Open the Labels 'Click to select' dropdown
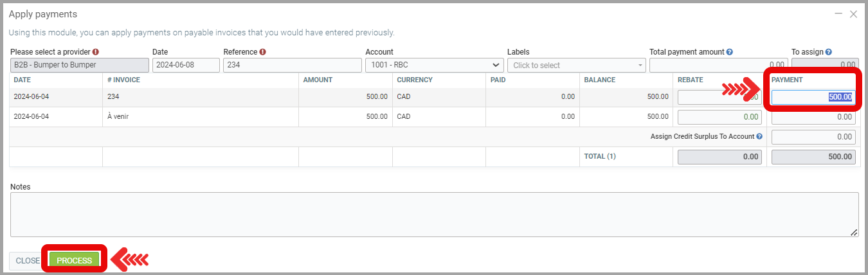The height and width of the screenshot is (275, 868). pos(576,65)
